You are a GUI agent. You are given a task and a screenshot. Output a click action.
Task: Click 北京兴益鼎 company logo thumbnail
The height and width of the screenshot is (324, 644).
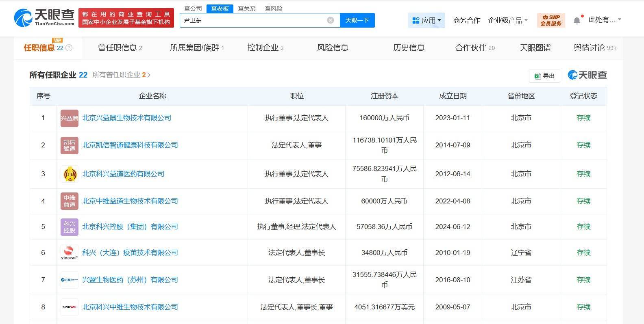tap(70, 118)
